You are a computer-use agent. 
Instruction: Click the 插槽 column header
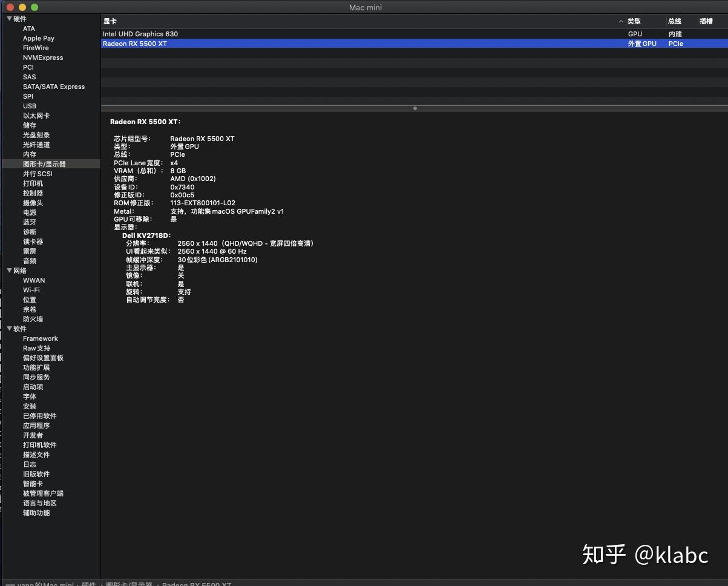tap(706, 21)
